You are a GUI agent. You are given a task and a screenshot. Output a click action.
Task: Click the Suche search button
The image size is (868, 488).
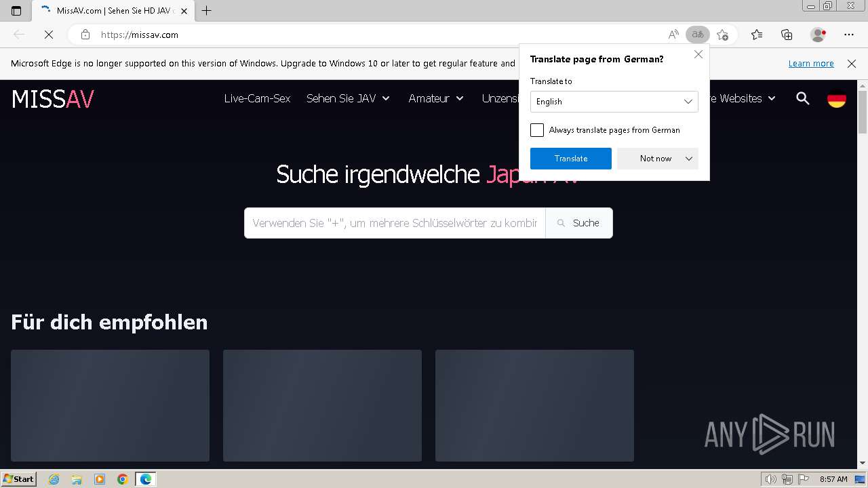point(578,223)
